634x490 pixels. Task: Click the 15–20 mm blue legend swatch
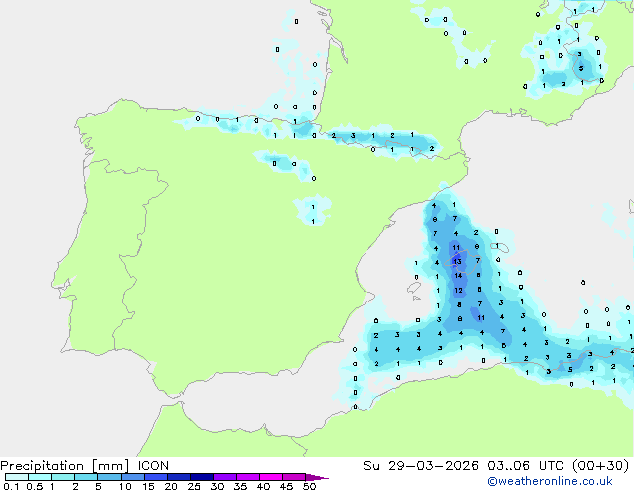(156, 477)
